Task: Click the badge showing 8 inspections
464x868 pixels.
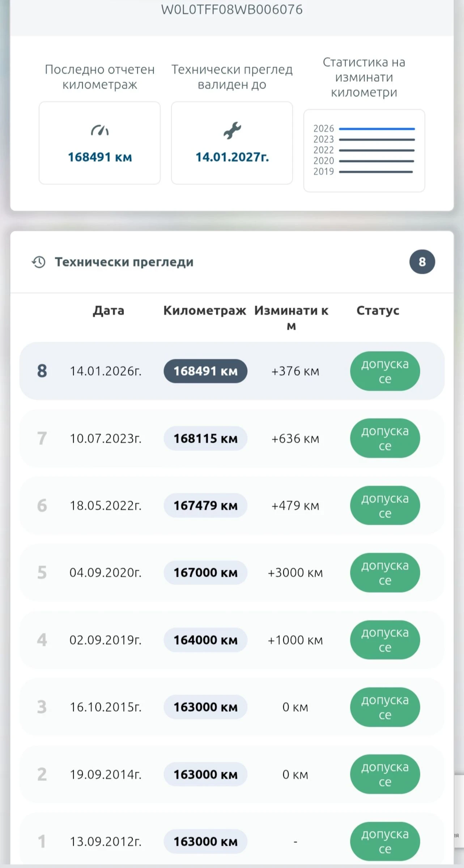Action: (x=422, y=262)
